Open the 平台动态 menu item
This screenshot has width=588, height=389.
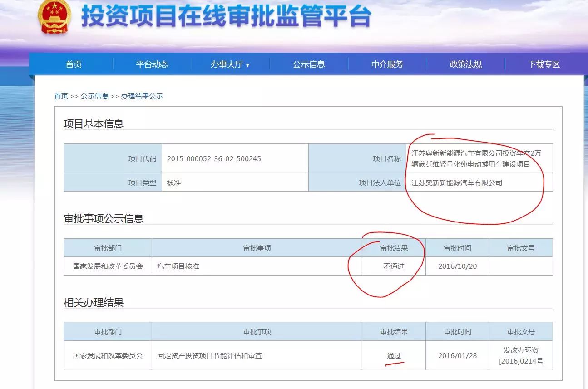(x=152, y=64)
